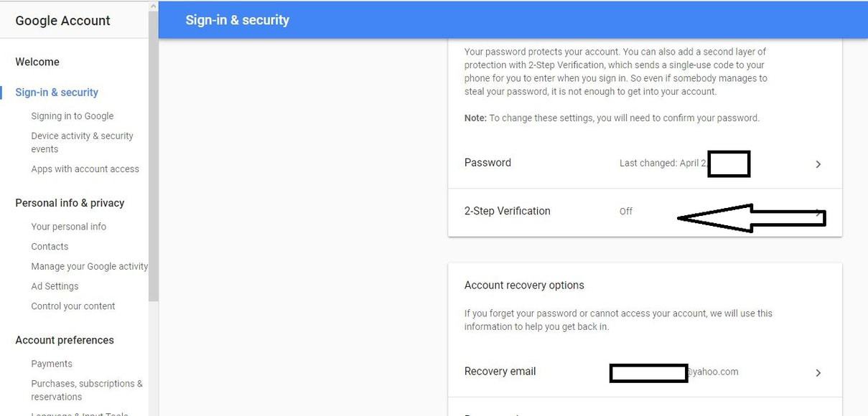Open Device activity & security events
Image resolution: width=868 pixels, height=416 pixels.
[82, 142]
